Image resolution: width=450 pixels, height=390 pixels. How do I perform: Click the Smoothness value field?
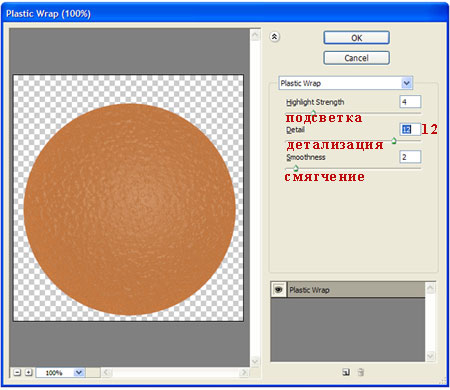410,157
